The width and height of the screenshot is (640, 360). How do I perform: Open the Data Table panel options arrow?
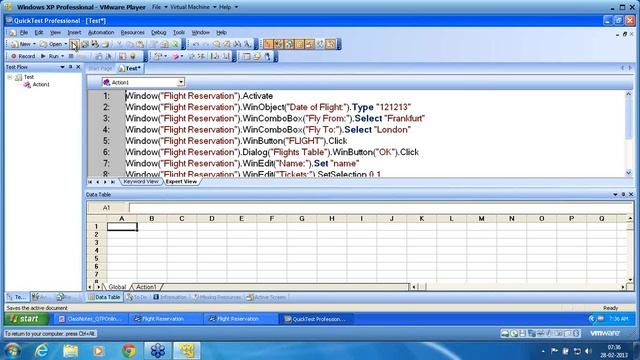[x=615, y=194]
